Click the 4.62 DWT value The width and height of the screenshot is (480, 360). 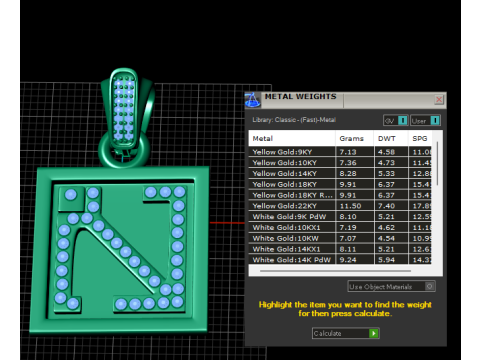(386, 228)
